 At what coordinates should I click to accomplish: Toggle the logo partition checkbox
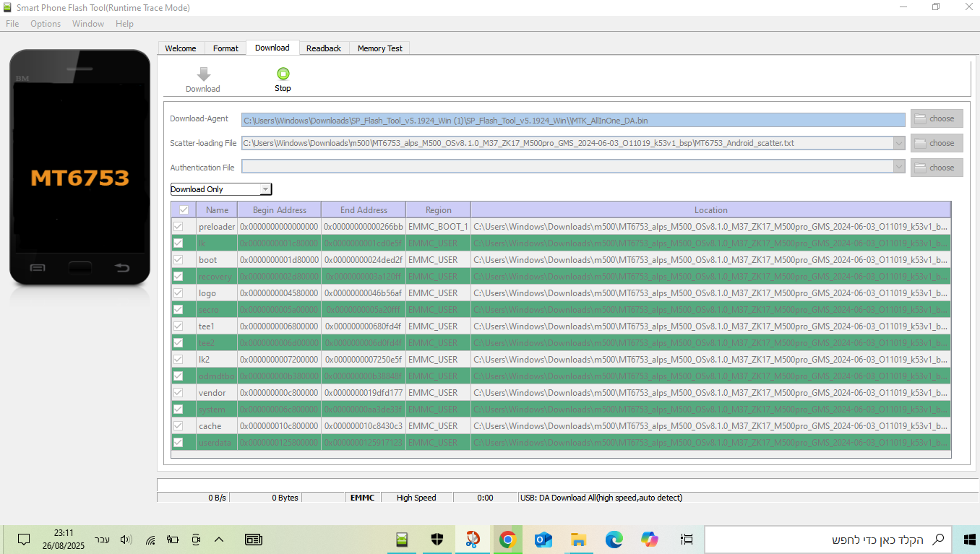178,293
